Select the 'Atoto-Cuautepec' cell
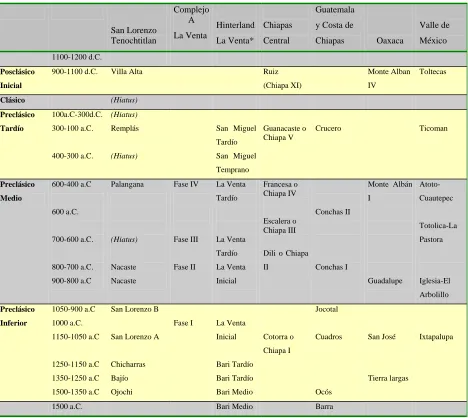Screen dimensions: 468x418 [436, 191]
